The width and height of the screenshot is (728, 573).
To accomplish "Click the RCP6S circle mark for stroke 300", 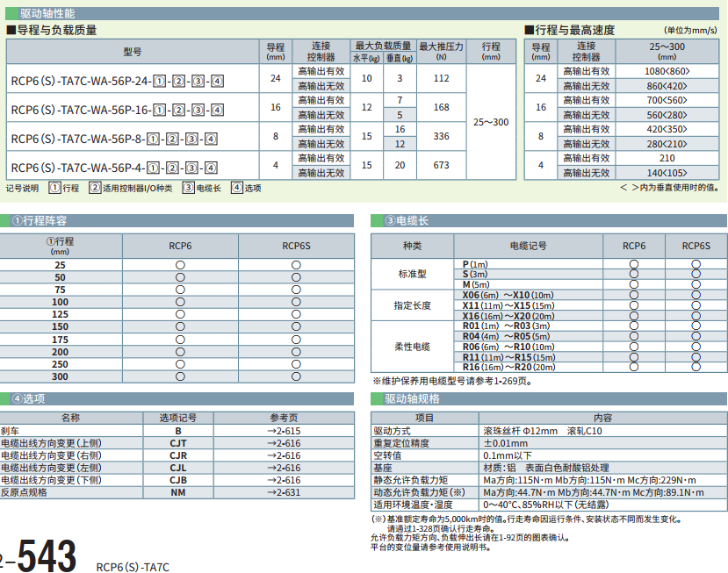I will pyautogui.click(x=296, y=376).
